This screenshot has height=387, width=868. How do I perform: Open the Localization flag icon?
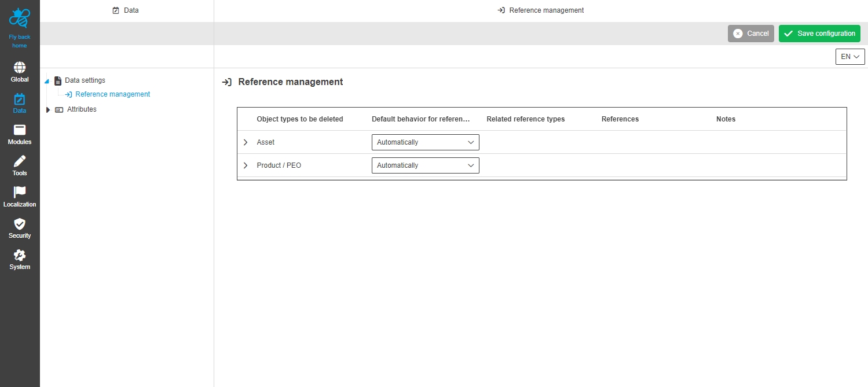[x=20, y=193]
